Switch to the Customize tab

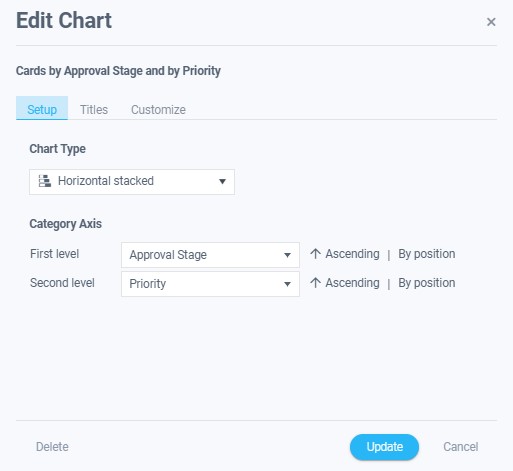[158, 110]
